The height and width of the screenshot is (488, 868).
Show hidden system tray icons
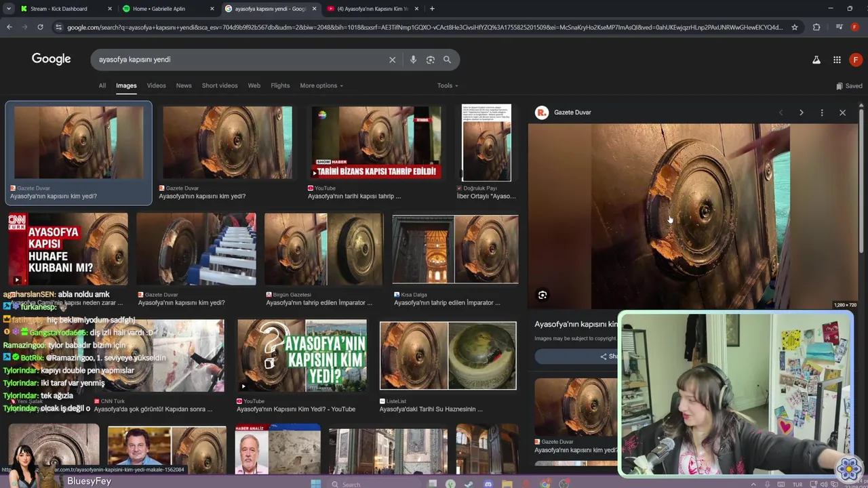pos(753,484)
